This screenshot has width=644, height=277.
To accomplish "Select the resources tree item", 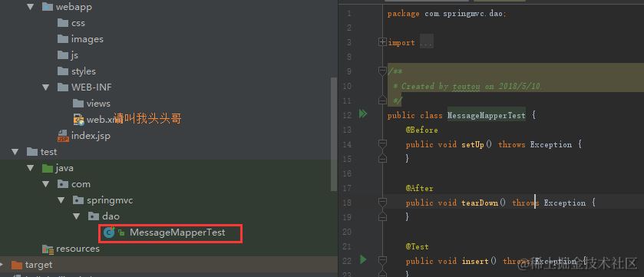I will click(78, 249).
